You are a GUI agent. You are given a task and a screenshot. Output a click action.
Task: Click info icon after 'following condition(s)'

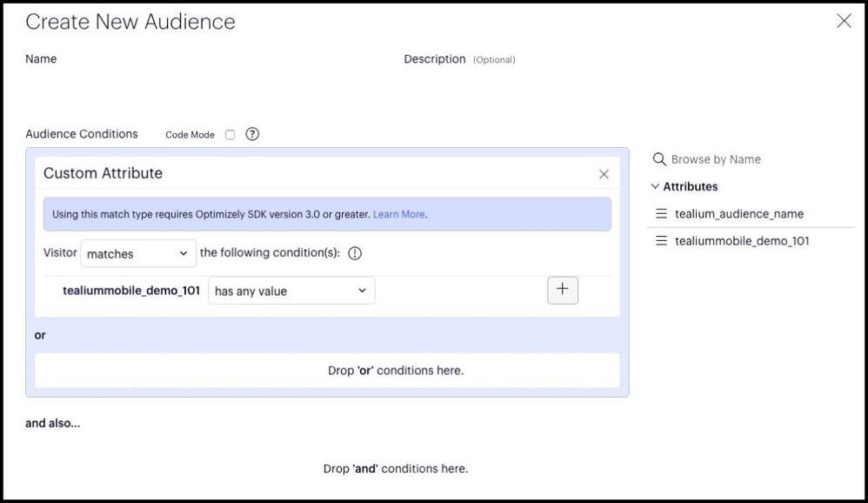click(x=355, y=253)
